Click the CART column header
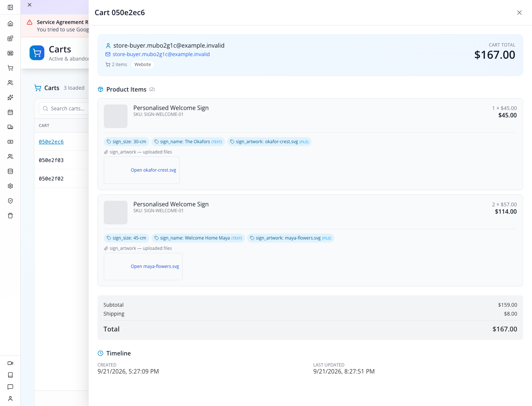The width and height of the screenshot is (532, 406). coord(44,125)
